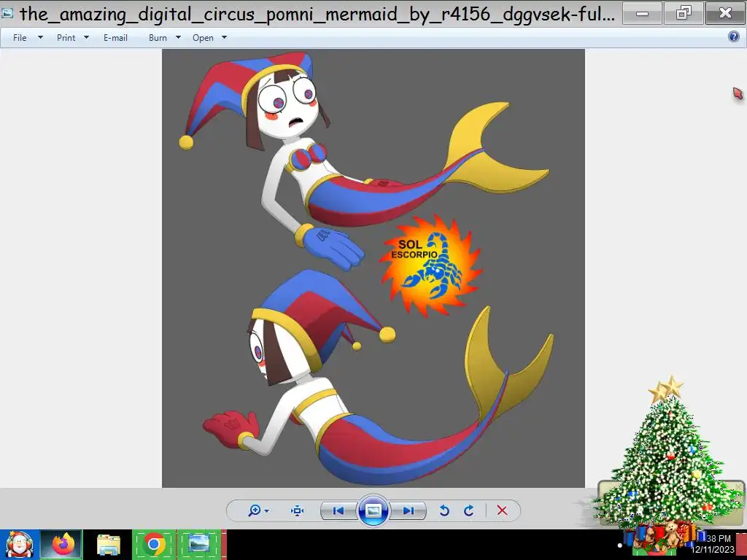Go to the next image
The height and width of the screenshot is (560, 747).
[409, 511]
